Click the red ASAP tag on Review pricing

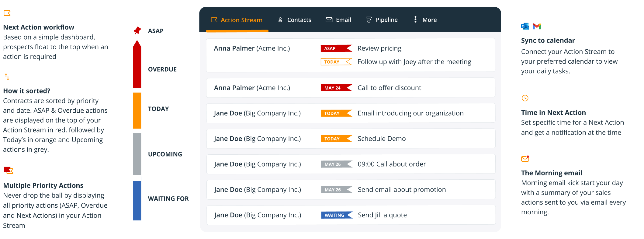point(336,48)
